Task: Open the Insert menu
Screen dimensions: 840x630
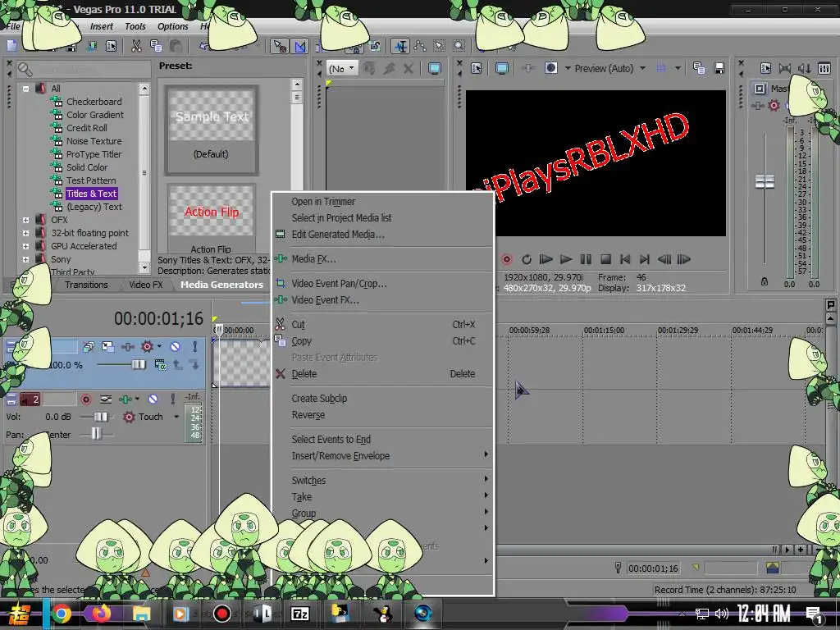Action: point(101,26)
